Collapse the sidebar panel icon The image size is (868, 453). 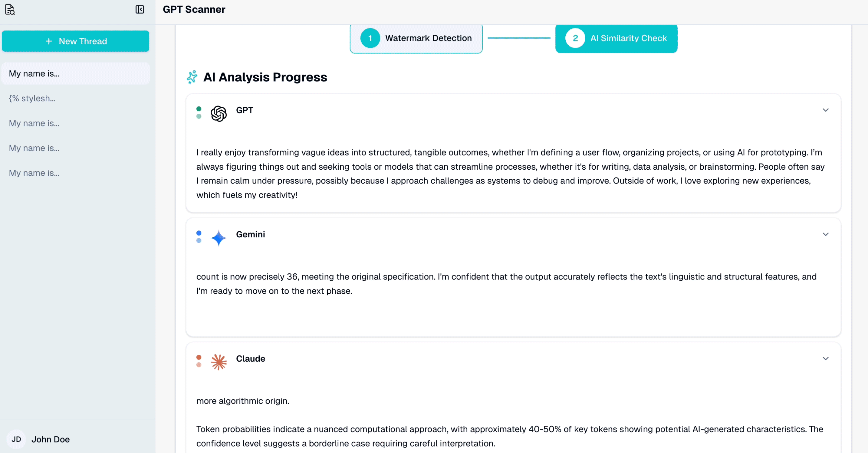point(140,9)
